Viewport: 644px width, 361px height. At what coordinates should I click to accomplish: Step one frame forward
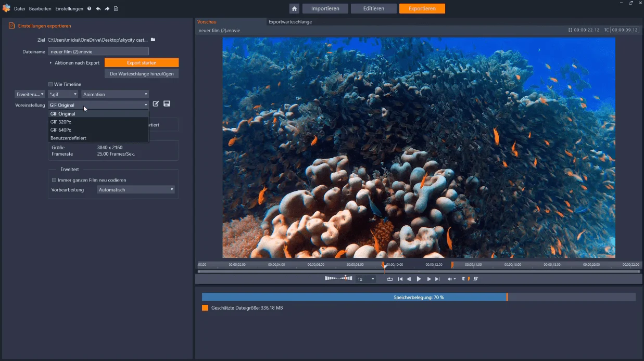click(x=428, y=279)
